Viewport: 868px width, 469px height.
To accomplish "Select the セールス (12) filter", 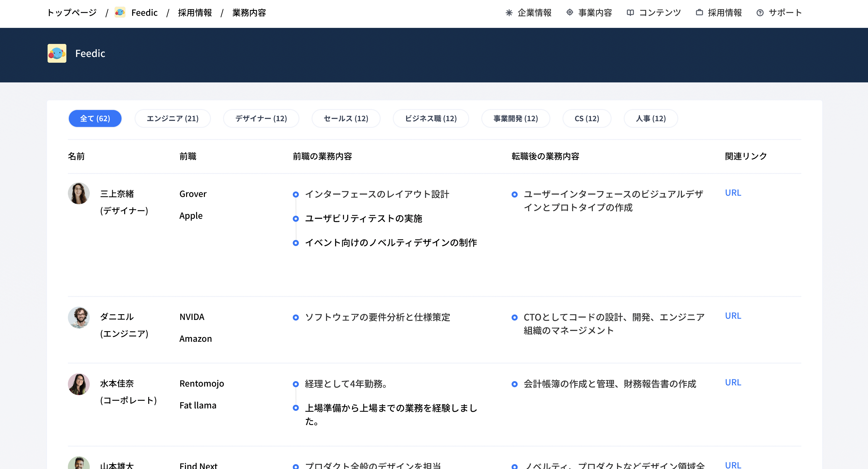I will [346, 118].
